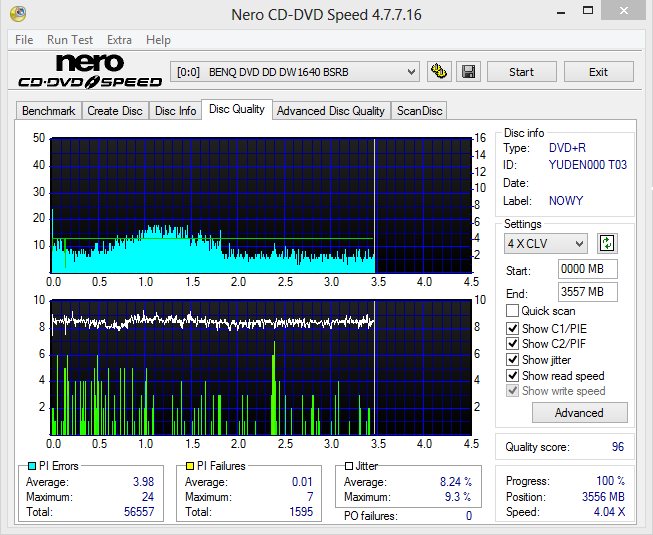
Task: Switch to the ScanDisc tab
Action: point(419,111)
